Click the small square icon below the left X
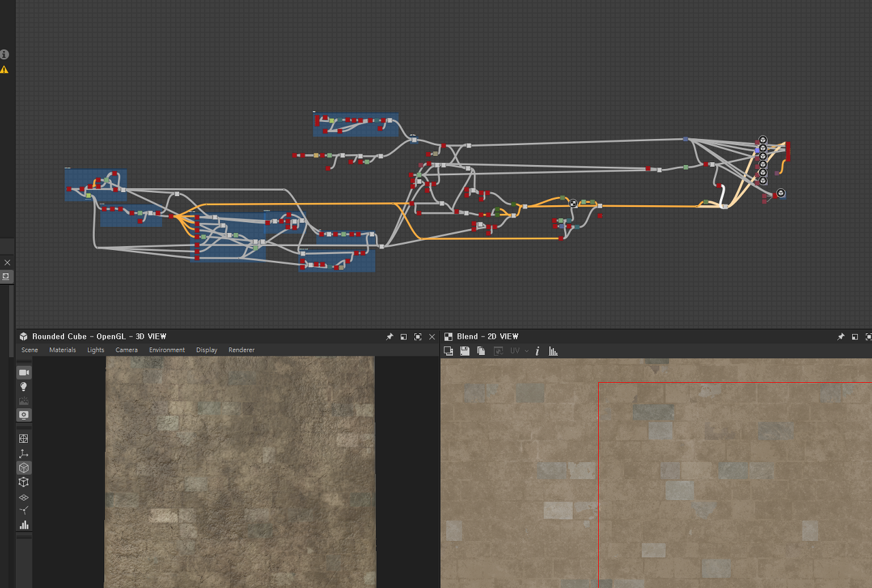Viewport: 872px width, 588px height. click(x=5, y=276)
